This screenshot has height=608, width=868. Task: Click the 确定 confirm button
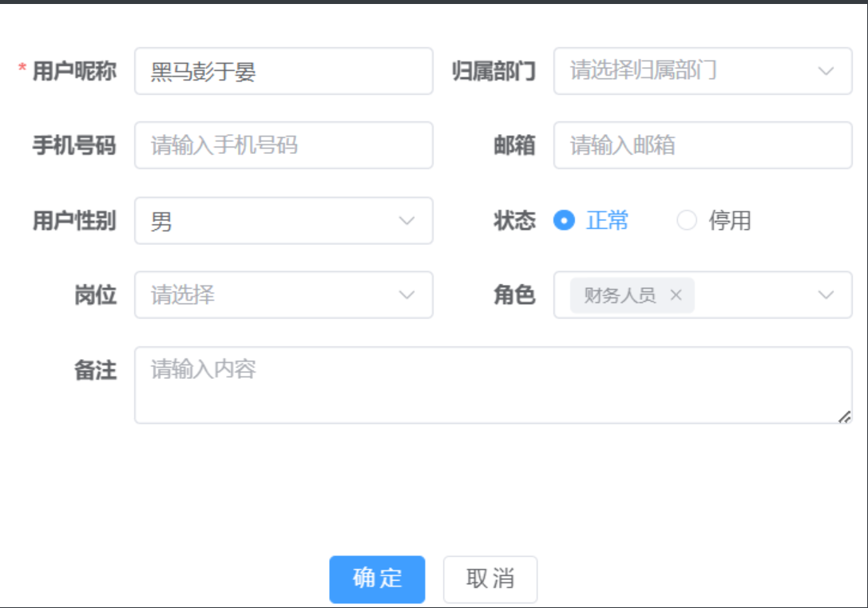point(377,579)
